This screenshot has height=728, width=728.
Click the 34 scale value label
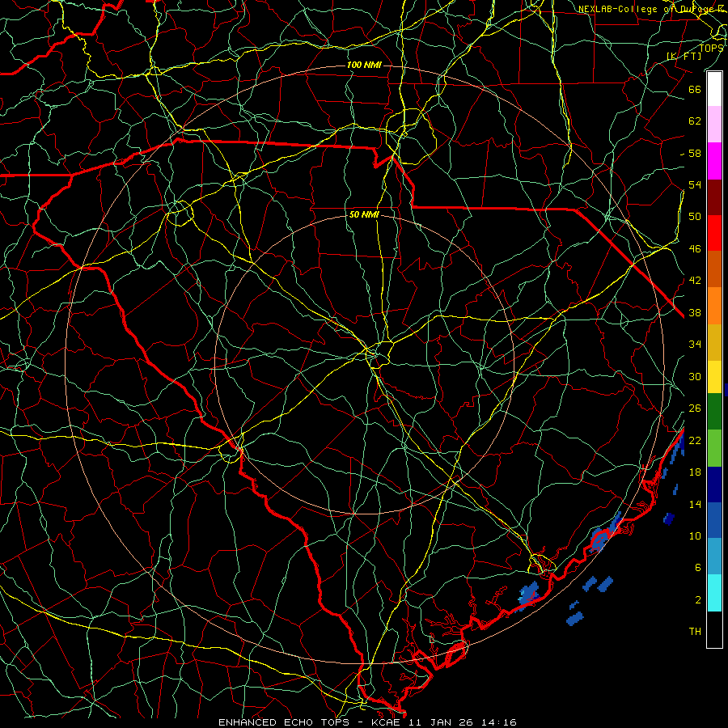point(695,345)
